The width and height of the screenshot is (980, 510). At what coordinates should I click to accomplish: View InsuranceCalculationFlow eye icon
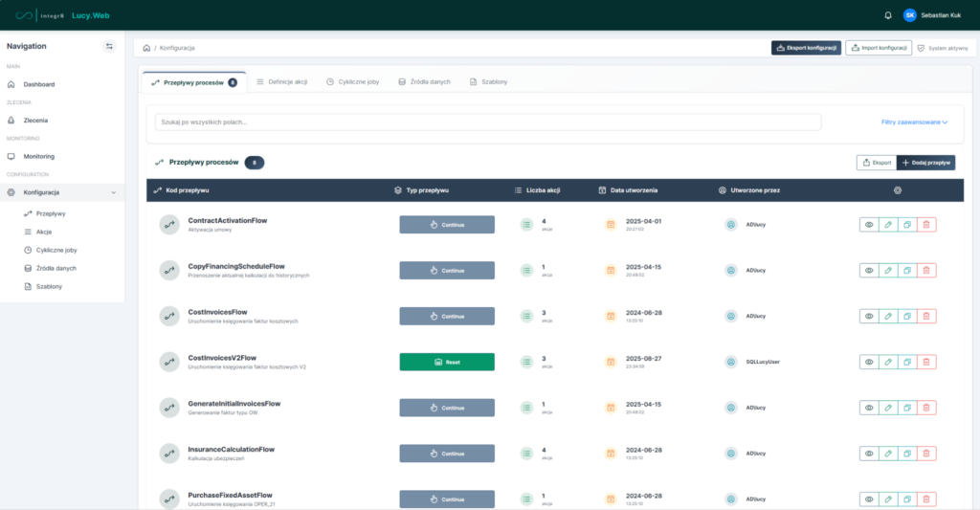click(x=869, y=454)
